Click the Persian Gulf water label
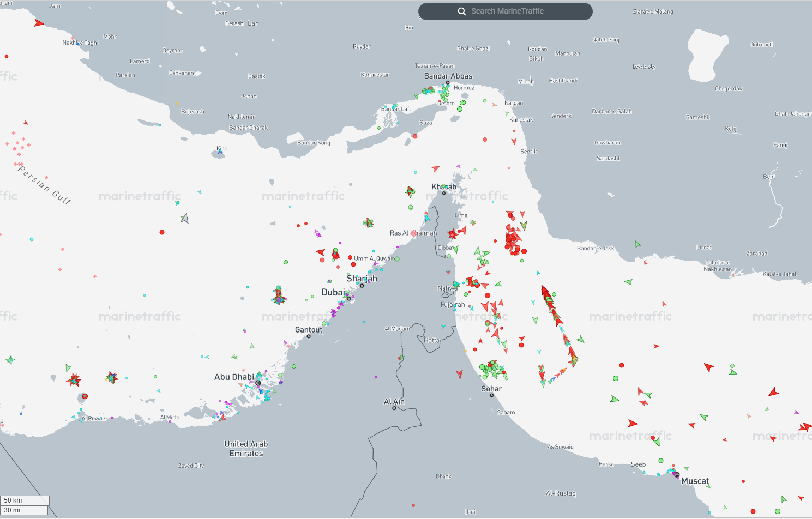This screenshot has height=519, width=812. [45, 185]
